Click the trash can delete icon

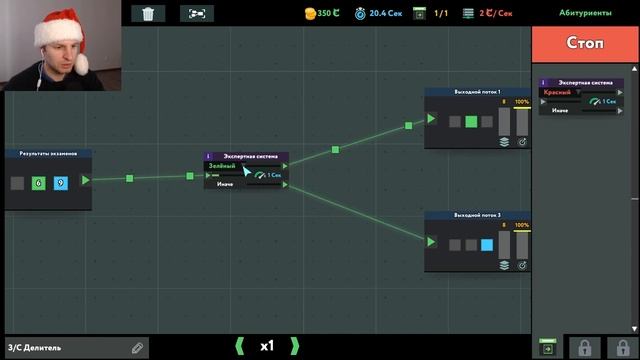pos(148,14)
